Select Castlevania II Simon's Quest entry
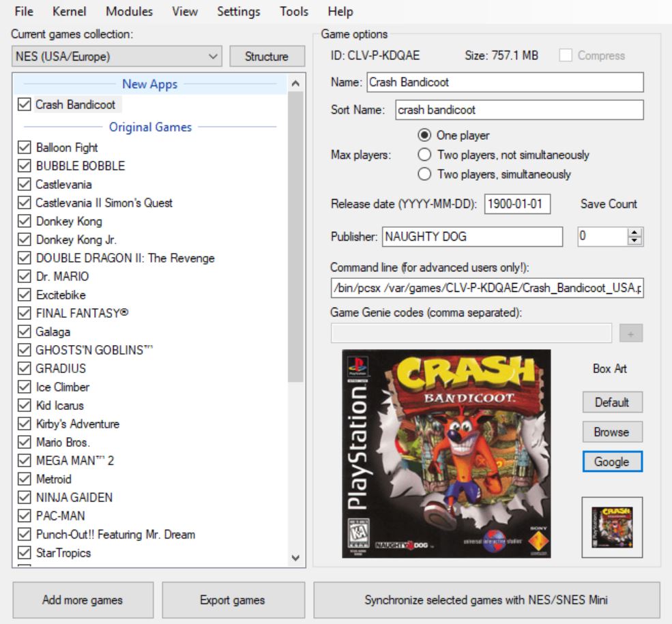Screen dimensions: 672x624 point(104,203)
